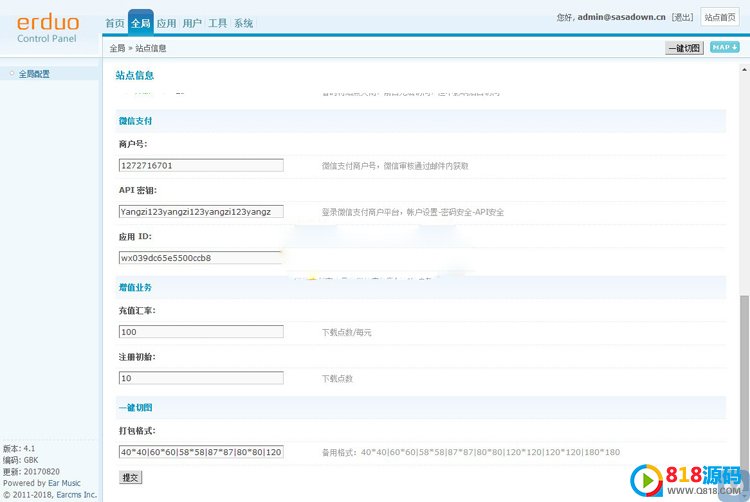The image size is (750, 502).
Task: Select the 全局 top tab
Action: coord(141,22)
